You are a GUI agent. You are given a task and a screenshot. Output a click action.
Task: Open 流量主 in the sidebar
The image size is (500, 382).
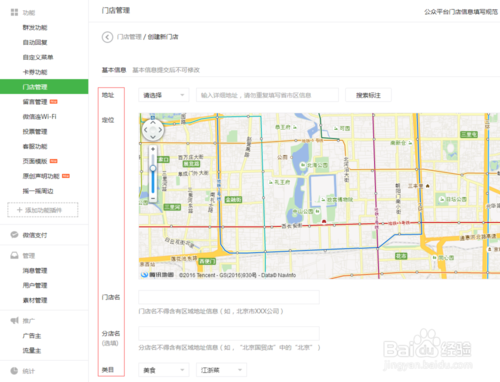pos(32,350)
